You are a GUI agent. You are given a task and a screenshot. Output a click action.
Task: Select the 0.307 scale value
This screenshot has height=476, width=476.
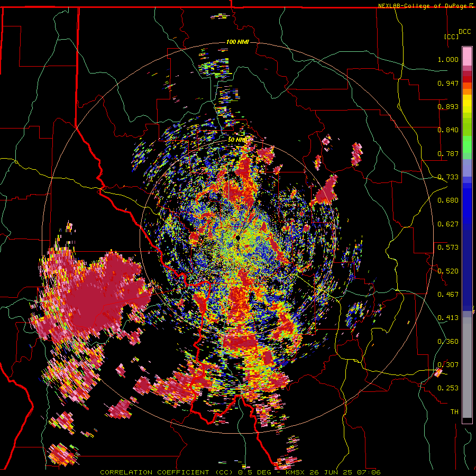pyautogui.click(x=448, y=364)
